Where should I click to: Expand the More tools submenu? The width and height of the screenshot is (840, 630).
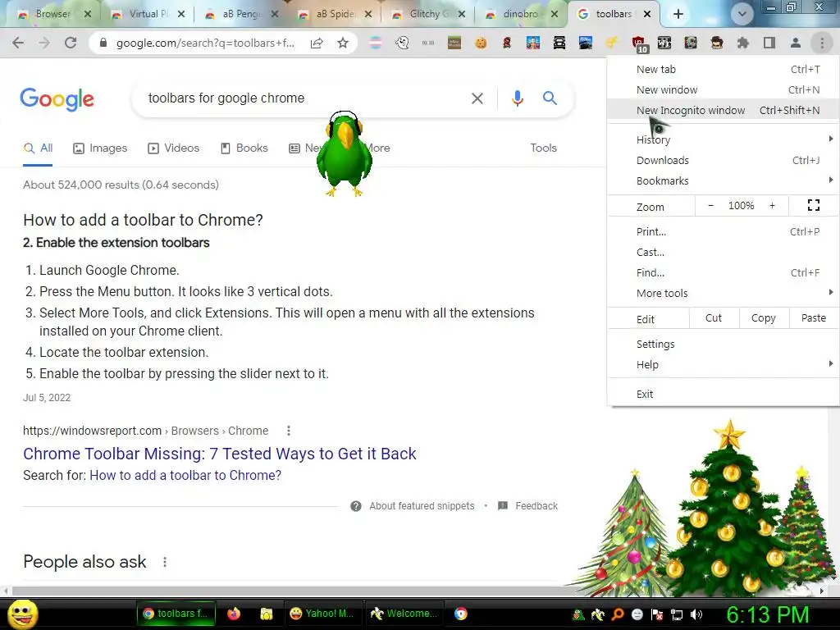[724, 293]
